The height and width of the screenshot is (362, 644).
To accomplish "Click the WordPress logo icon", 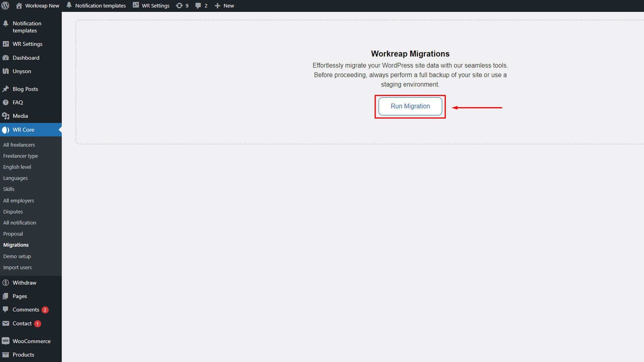I will pos(5,6).
